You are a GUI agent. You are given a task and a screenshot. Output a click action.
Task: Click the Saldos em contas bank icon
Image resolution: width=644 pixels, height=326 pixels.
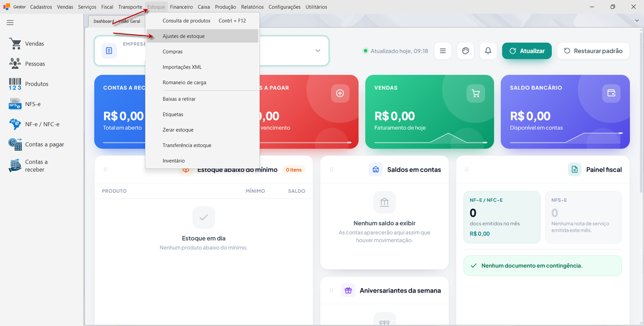pyautogui.click(x=376, y=170)
